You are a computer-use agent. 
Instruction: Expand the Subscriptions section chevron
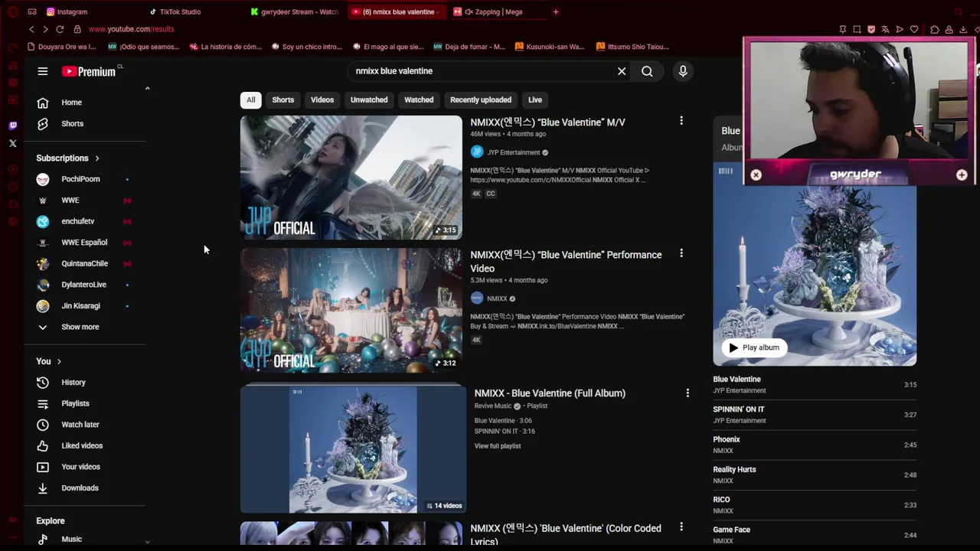[x=97, y=158]
